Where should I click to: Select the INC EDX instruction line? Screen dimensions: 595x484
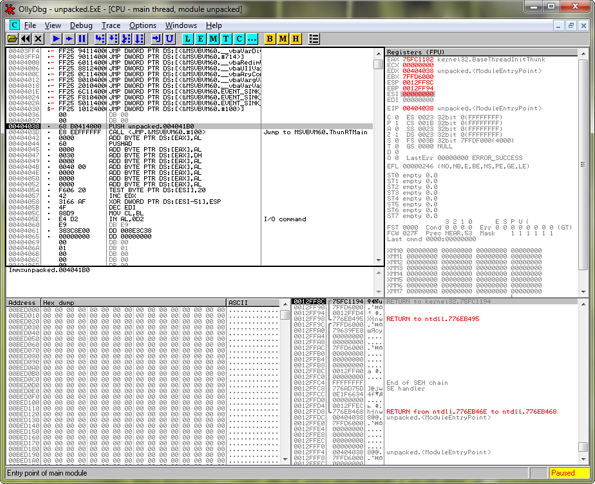189,196
